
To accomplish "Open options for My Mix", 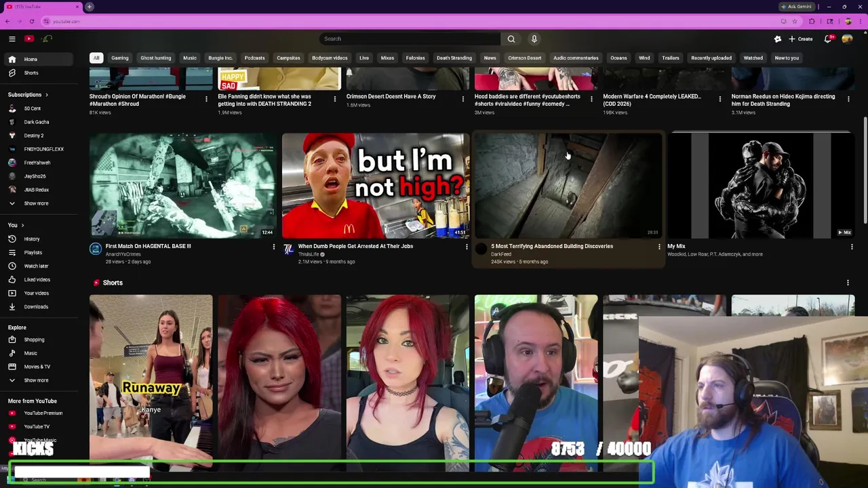I will [x=852, y=247].
